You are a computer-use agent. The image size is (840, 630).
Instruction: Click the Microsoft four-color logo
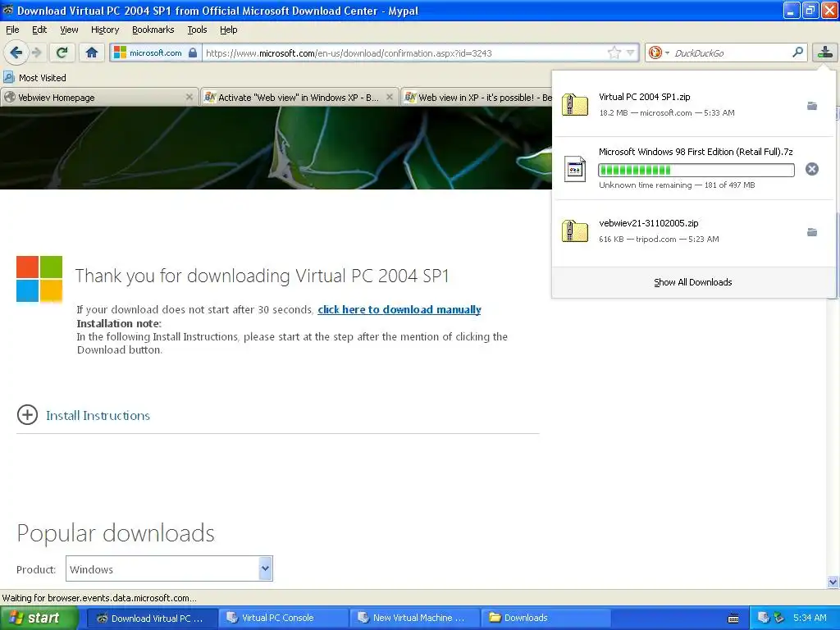tap(39, 279)
